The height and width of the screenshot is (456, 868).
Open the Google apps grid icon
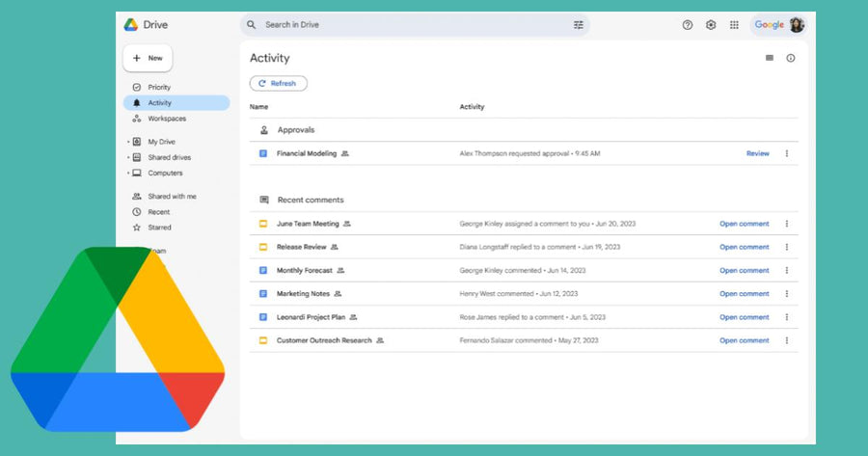(x=734, y=25)
